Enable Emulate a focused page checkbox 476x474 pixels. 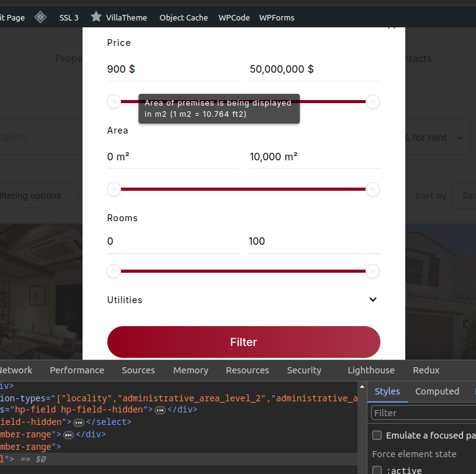377,435
